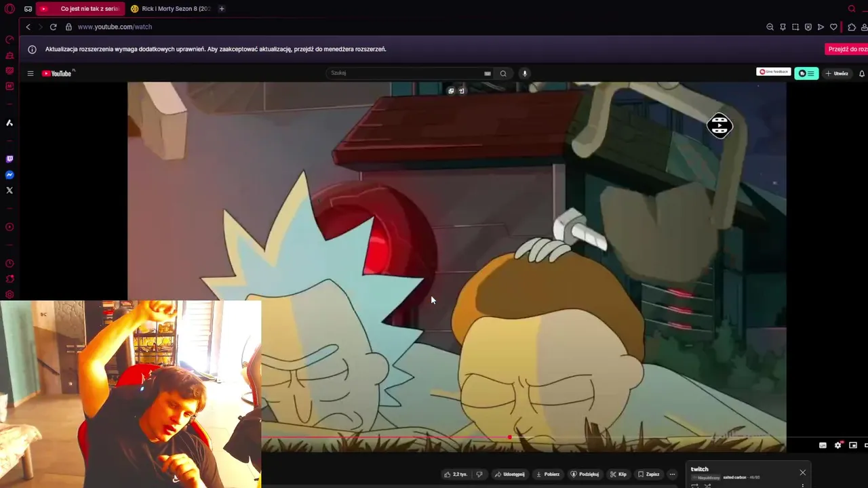Click the 'Podziękuj' thanks button

pos(585,474)
